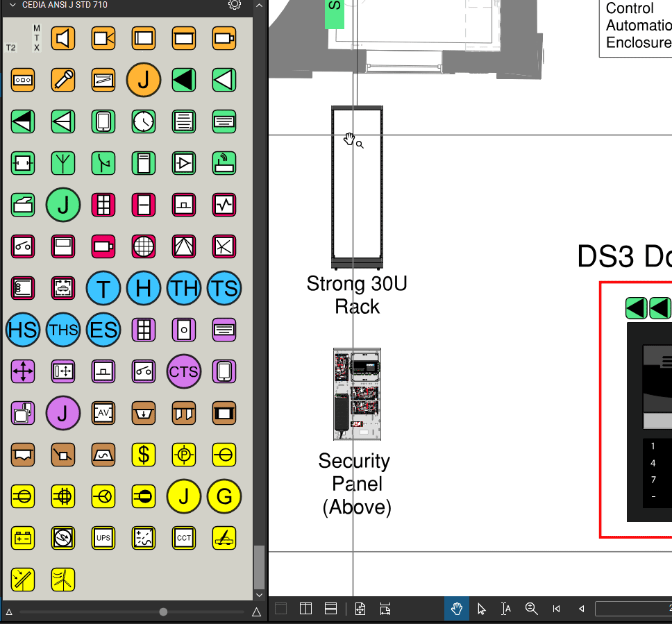Collapse the CEDIA ANSI J STD 710 tool set
672x624 pixels.
click(x=12, y=5)
